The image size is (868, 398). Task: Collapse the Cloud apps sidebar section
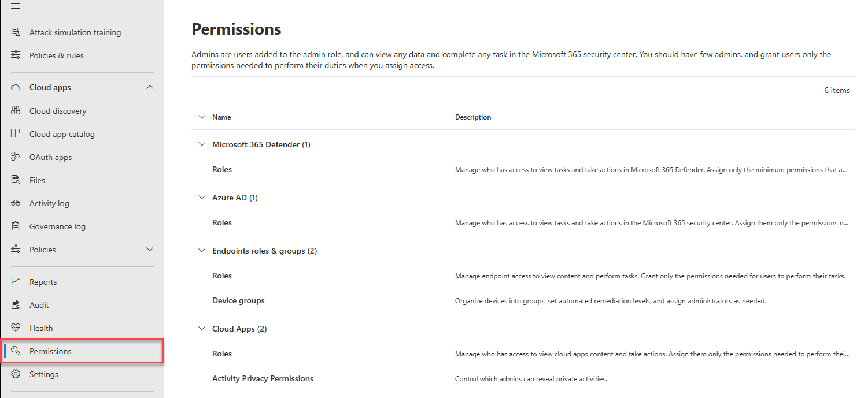(x=150, y=87)
